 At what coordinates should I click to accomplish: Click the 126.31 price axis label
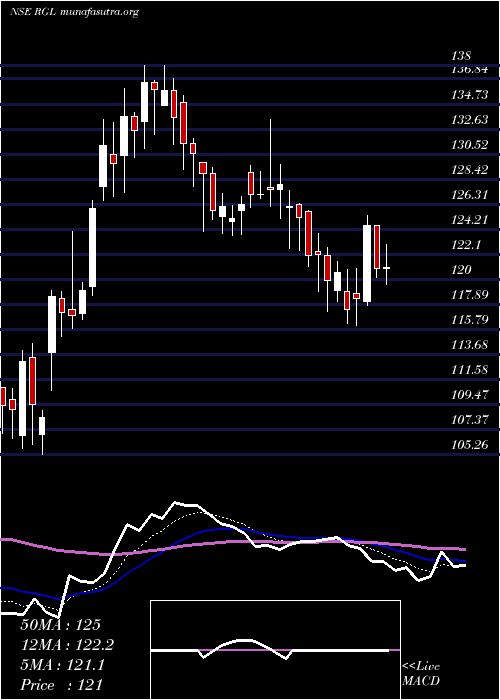coord(469,195)
